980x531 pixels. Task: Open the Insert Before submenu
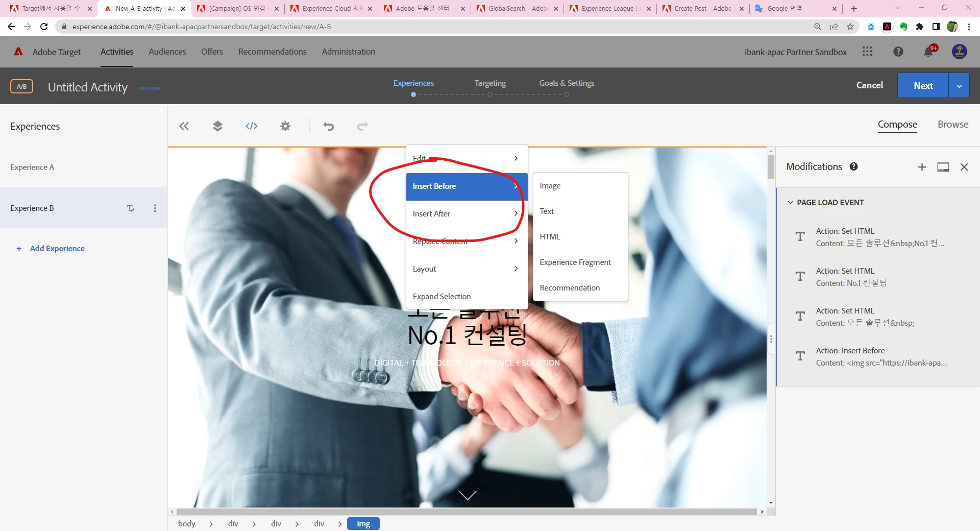[x=467, y=186]
